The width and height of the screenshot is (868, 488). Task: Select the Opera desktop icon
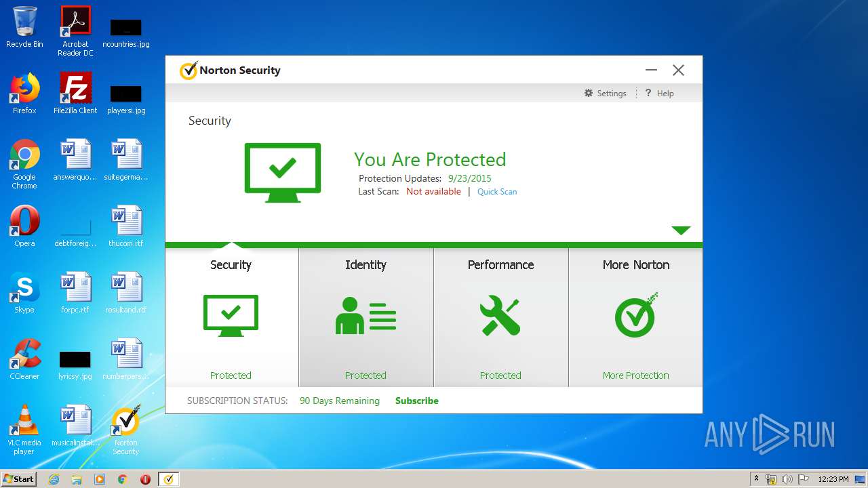click(24, 227)
